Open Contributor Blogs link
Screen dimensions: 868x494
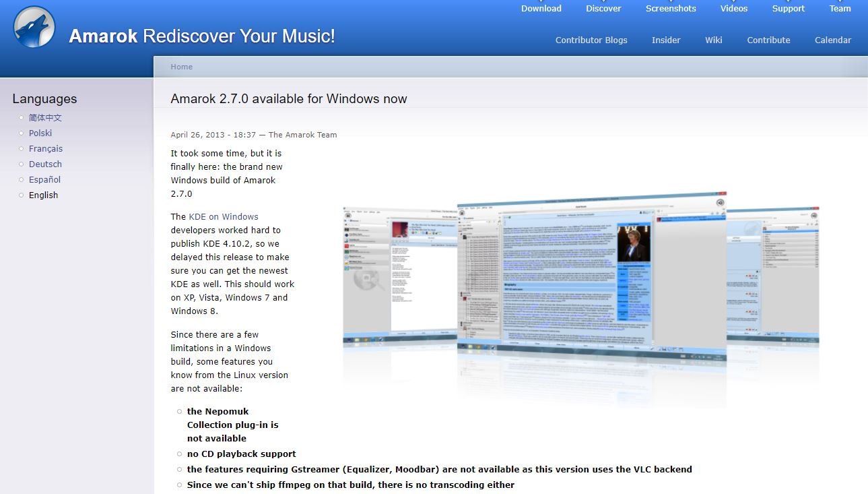click(591, 40)
